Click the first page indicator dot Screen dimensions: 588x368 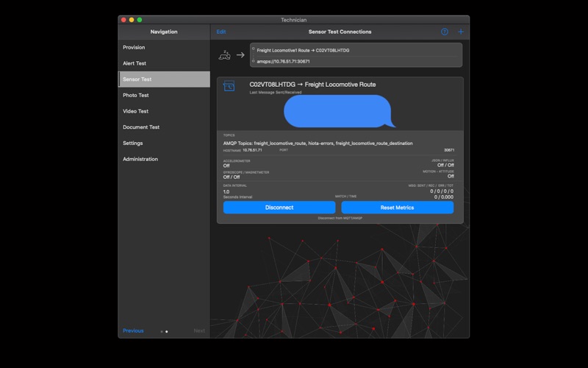point(162,332)
